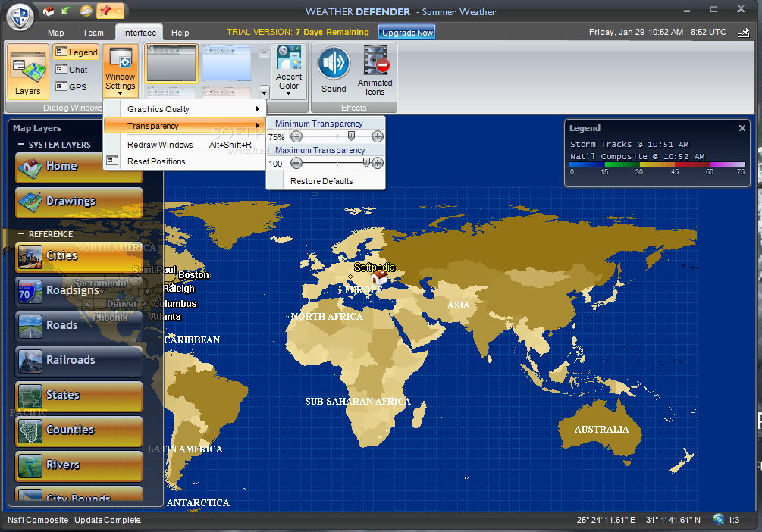
Task: Click the States layer map icon
Action: point(30,396)
